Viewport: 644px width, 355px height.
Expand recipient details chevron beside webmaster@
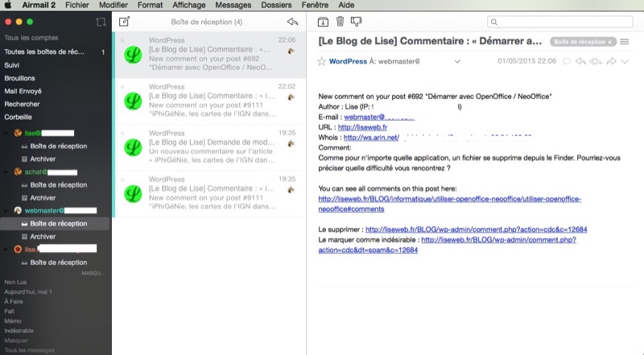pyautogui.click(x=457, y=61)
